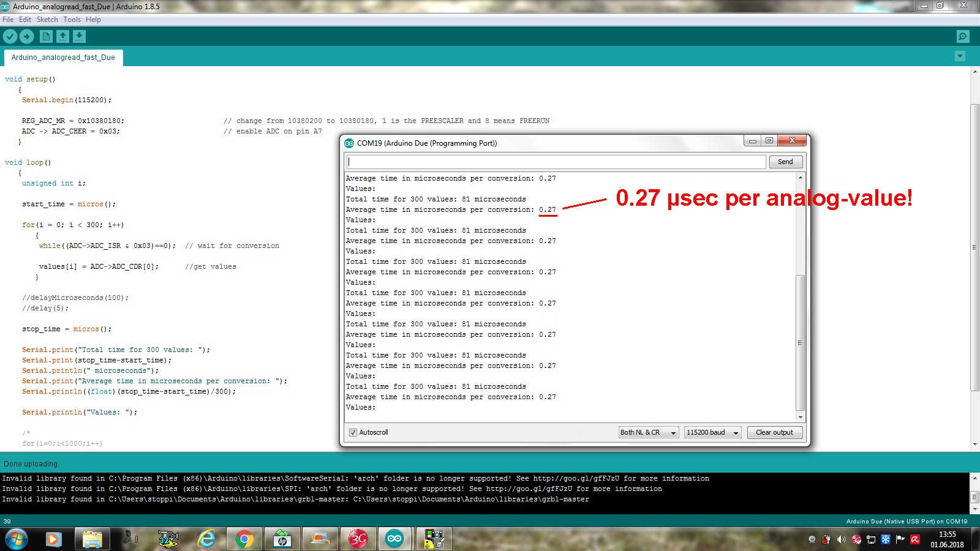Image resolution: width=980 pixels, height=551 pixels.
Task: Click the Verify sketch checkmark icon
Action: point(10,37)
